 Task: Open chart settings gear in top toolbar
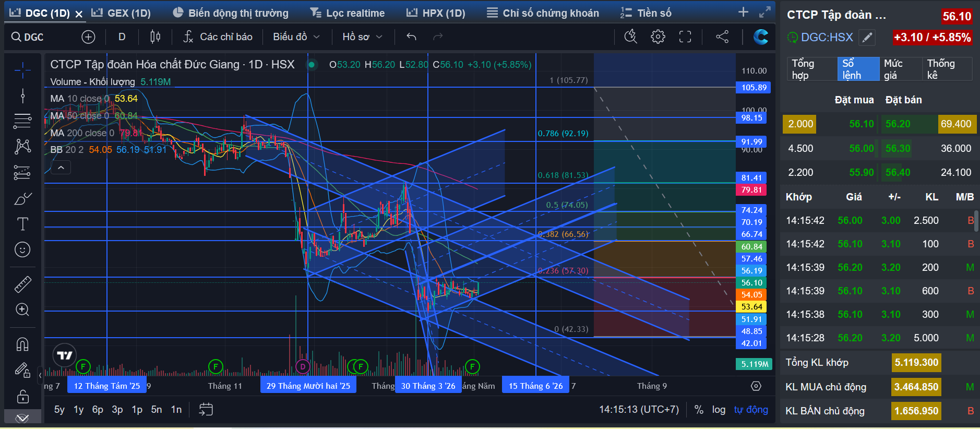pyautogui.click(x=658, y=37)
